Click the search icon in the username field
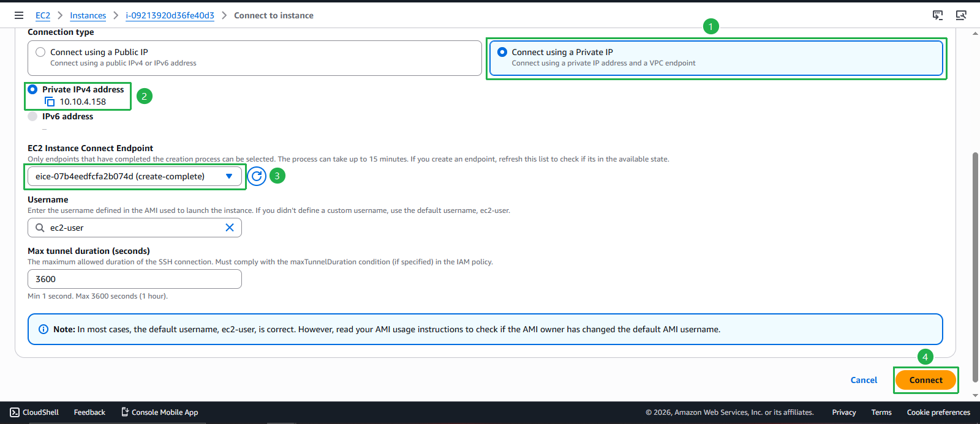 click(40, 228)
